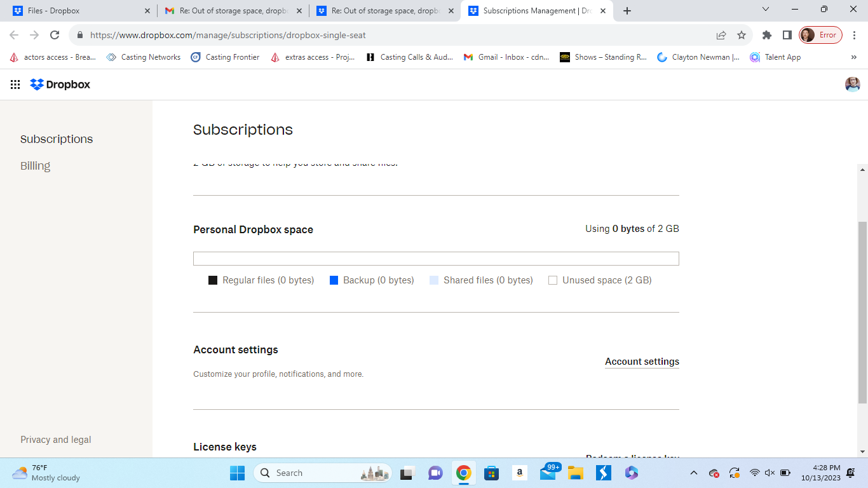
Task: Open extras access bookmark
Action: pos(313,57)
